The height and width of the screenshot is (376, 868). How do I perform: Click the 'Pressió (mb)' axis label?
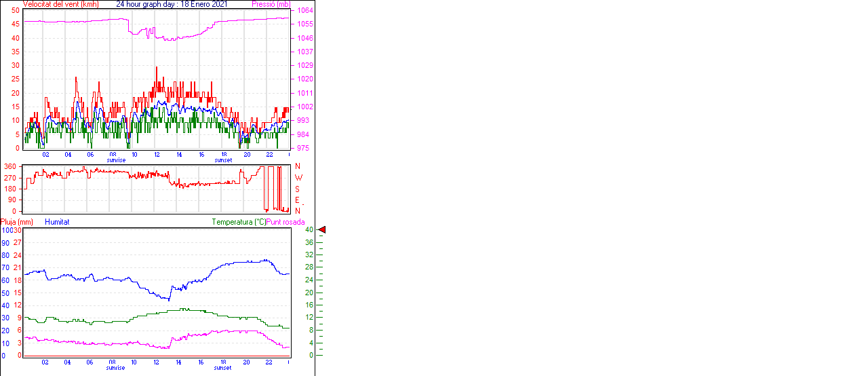coord(271,4)
